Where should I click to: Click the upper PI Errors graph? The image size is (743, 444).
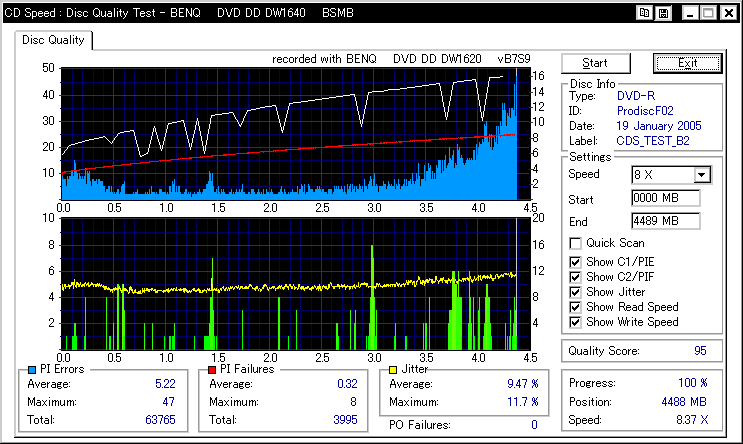296,134
